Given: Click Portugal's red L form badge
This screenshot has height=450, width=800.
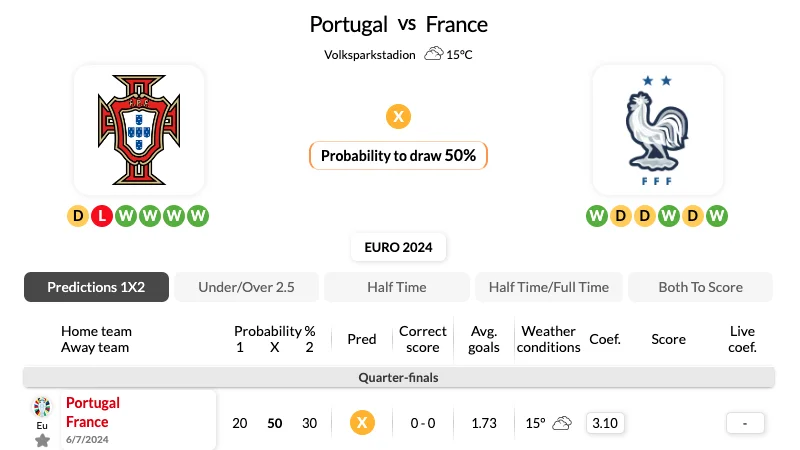Looking at the screenshot, I should [x=102, y=216].
